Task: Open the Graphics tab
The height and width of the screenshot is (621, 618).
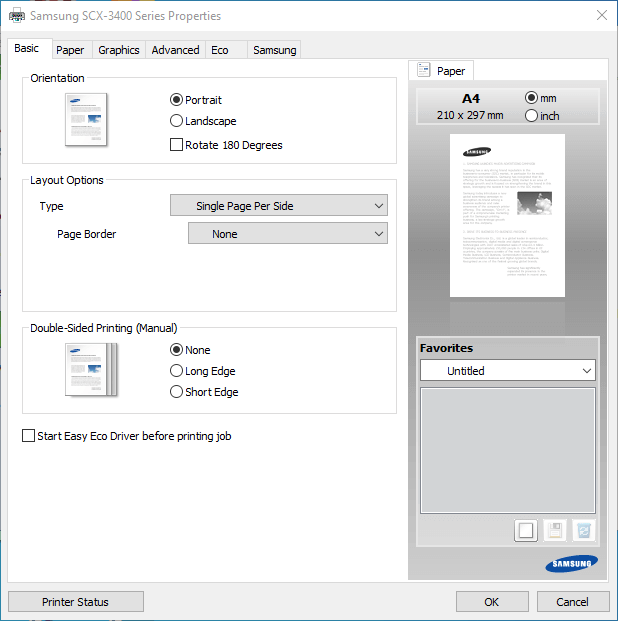Action: [x=118, y=50]
